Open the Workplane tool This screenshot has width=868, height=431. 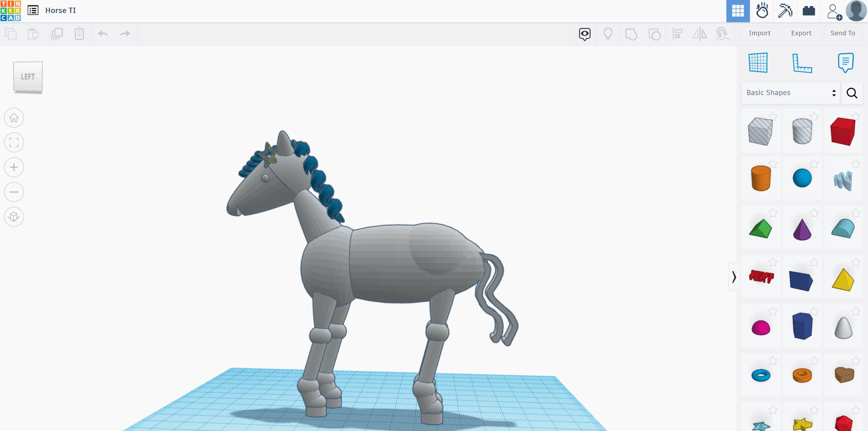tap(758, 63)
